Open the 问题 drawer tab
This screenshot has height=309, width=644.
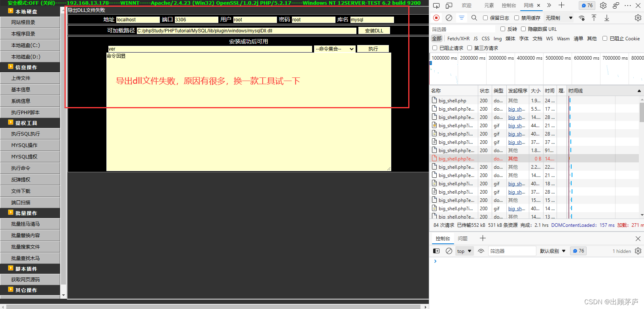[x=462, y=238]
